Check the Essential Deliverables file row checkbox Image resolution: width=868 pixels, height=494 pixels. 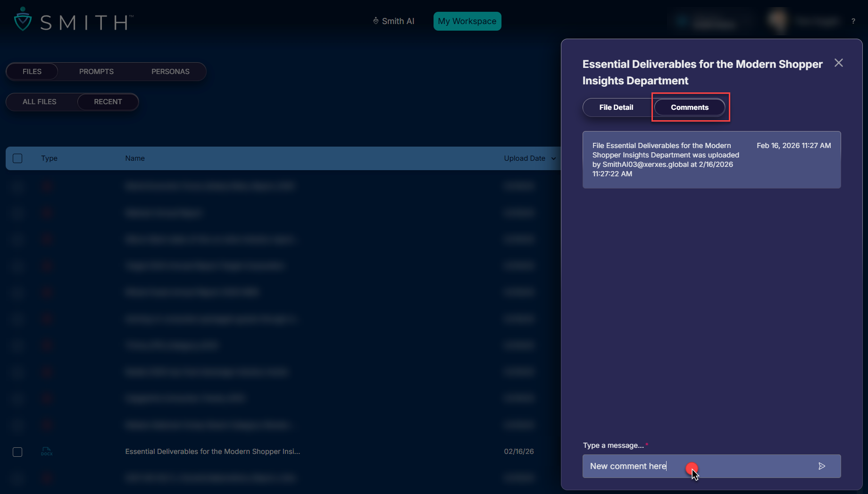[17, 452]
